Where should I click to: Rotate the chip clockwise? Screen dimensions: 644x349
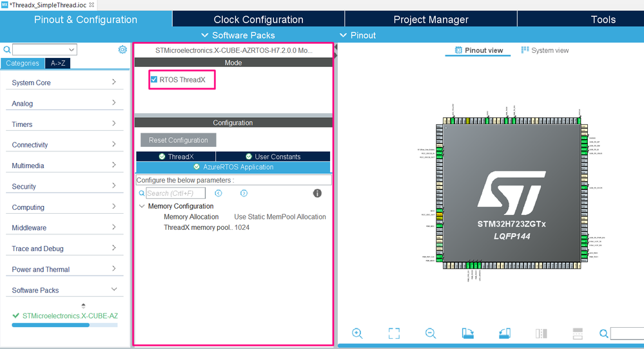pyautogui.click(x=467, y=334)
